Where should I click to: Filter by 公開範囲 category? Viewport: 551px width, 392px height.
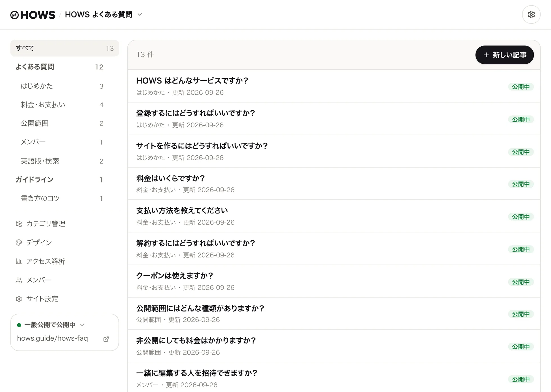(62, 123)
